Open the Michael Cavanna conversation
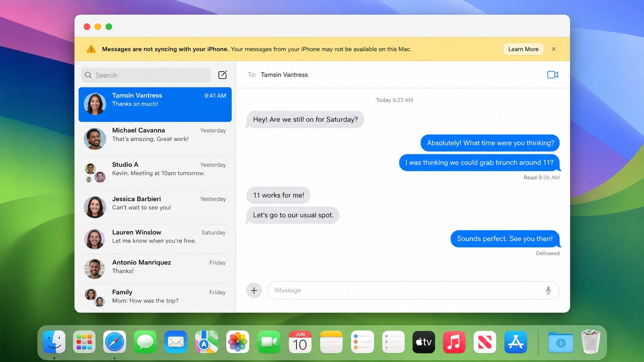644x362 pixels. click(155, 139)
